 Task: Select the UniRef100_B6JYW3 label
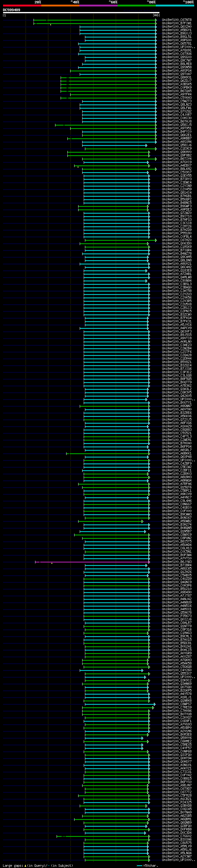(x=177, y=562)
